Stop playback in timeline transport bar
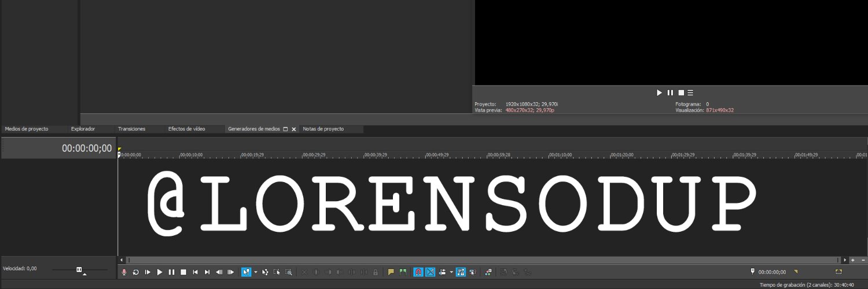Screen dimensions: 868x289 [183, 272]
